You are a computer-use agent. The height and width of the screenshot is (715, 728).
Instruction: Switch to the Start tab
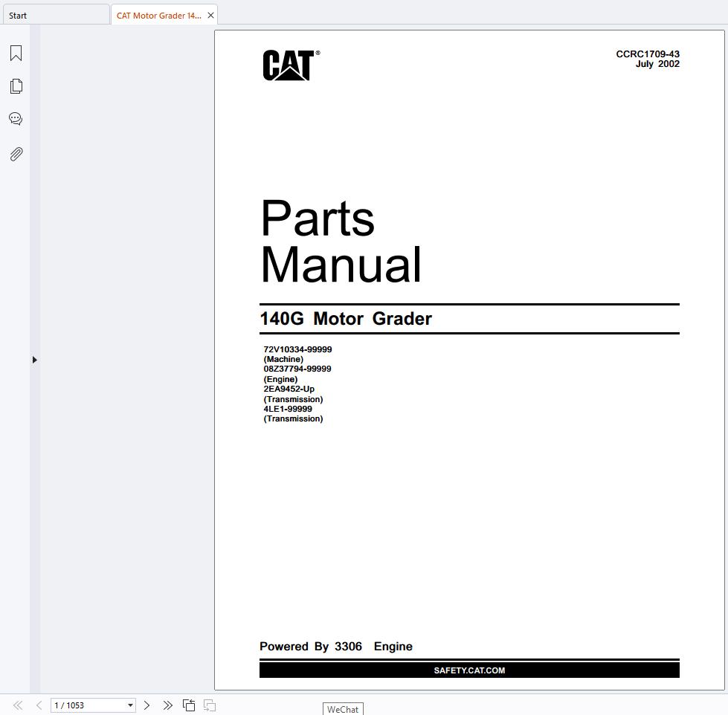coord(57,16)
